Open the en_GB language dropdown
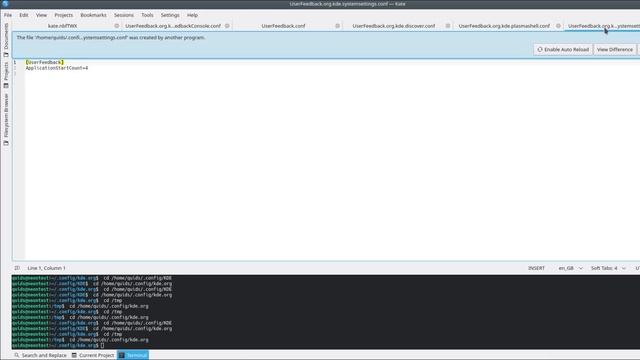 tap(570, 268)
